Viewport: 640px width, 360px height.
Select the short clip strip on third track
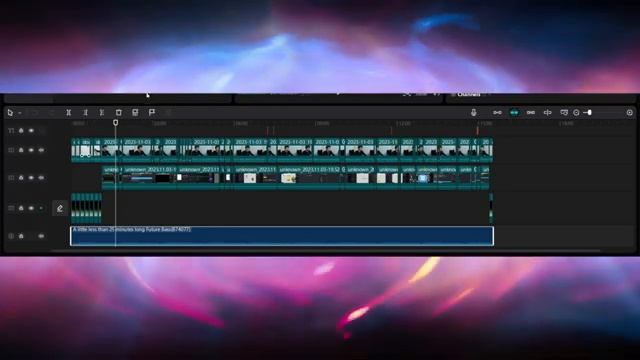point(86,208)
